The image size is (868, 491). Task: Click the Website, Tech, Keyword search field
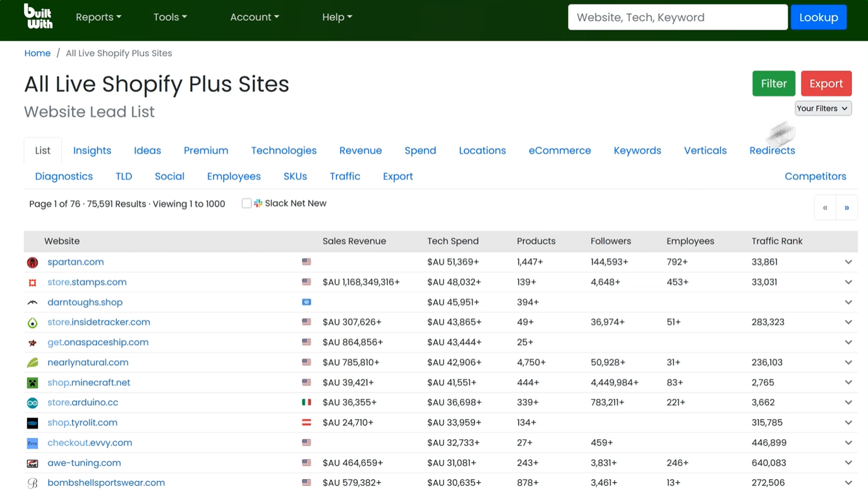pyautogui.click(x=678, y=17)
